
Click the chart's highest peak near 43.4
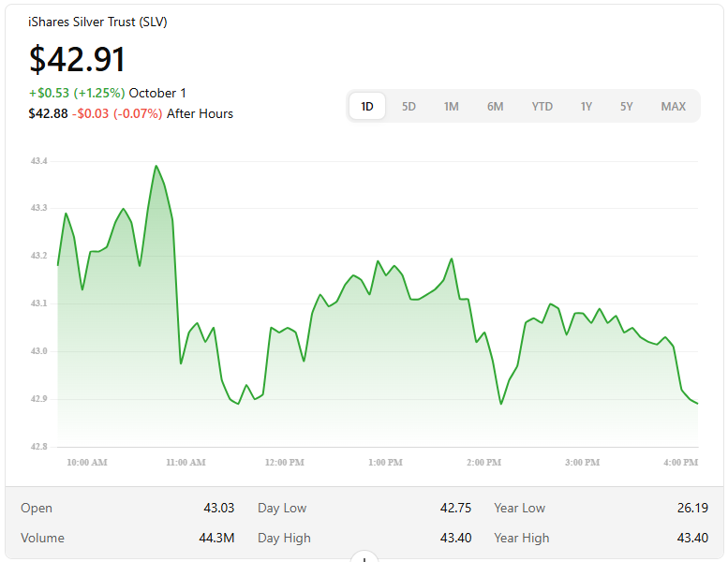tap(156, 166)
